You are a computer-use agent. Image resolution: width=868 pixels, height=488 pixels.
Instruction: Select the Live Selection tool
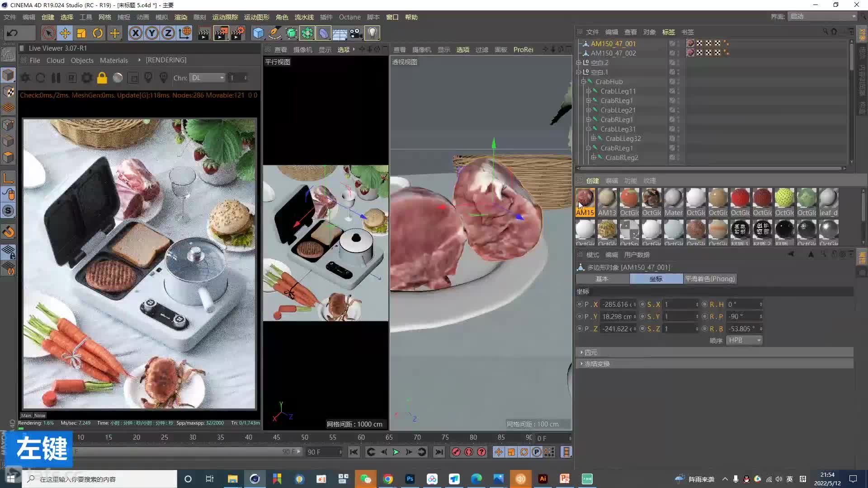point(48,33)
